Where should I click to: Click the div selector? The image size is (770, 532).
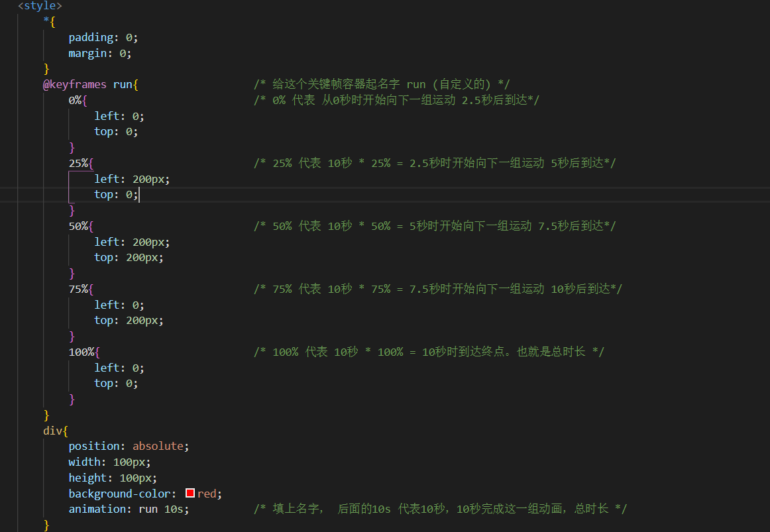56,431
